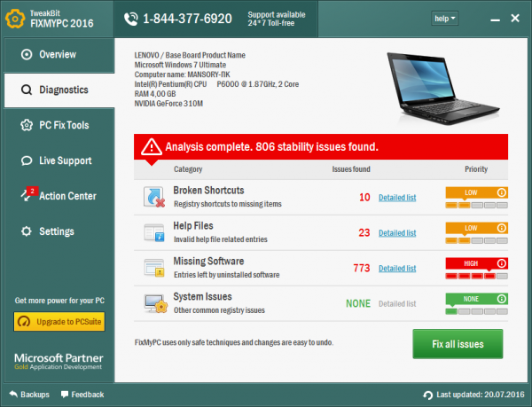Open the Overview tab
Screen dimensions: 532x407
pyautogui.click(x=59, y=55)
